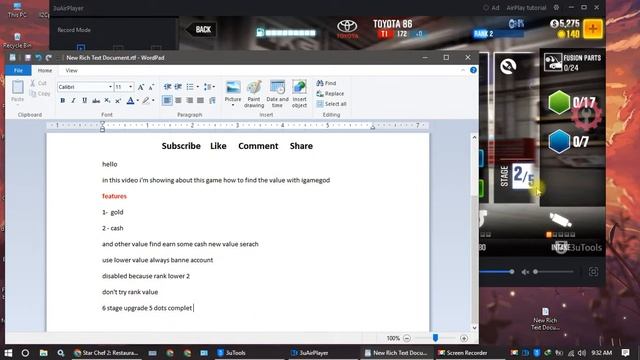
Task: Toggle Italic formatting
Action: (73, 100)
